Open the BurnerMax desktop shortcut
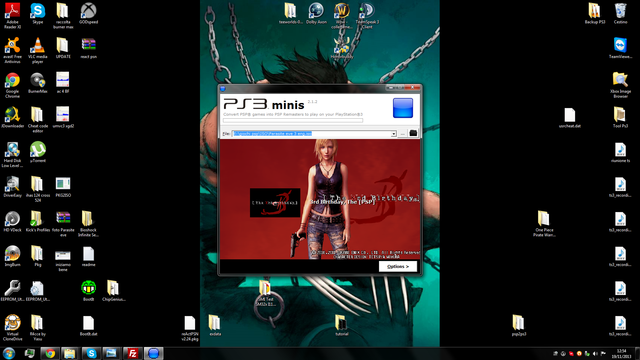The width and height of the screenshot is (640, 360). (38, 83)
